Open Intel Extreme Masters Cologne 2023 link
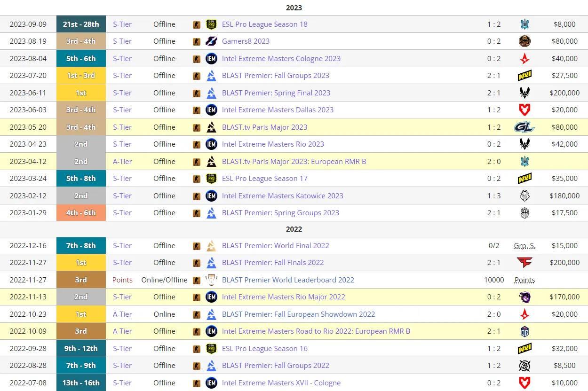 point(281,59)
